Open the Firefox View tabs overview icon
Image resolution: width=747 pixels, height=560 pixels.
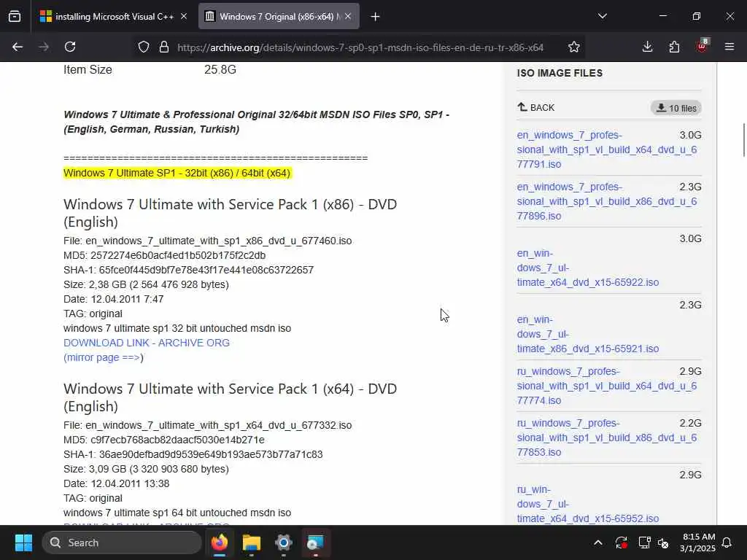(15, 17)
